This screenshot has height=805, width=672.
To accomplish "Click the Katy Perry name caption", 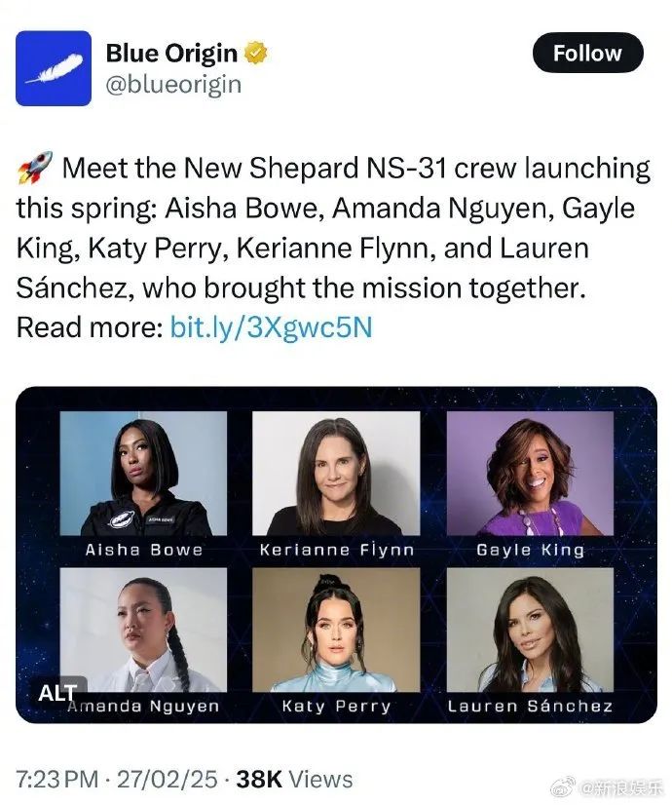I will point(337,706).
